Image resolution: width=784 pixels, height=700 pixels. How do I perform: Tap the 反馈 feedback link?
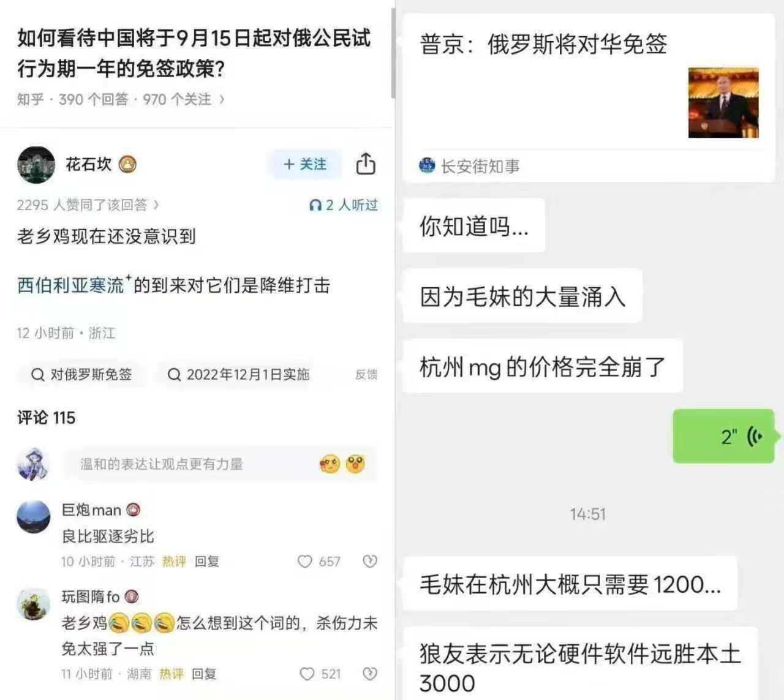366,374
